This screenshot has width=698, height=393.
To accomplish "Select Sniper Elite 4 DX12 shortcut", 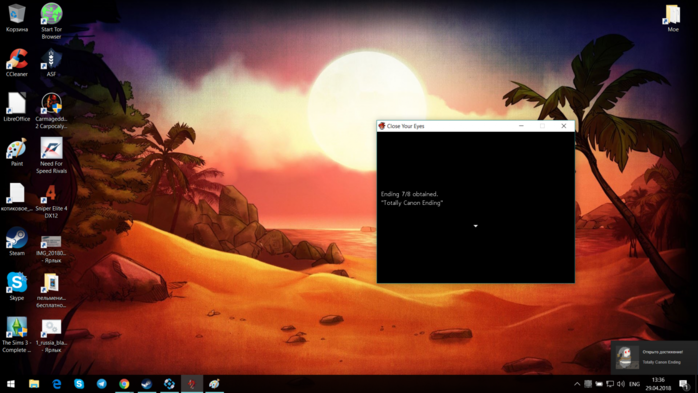I will (51, 201).
